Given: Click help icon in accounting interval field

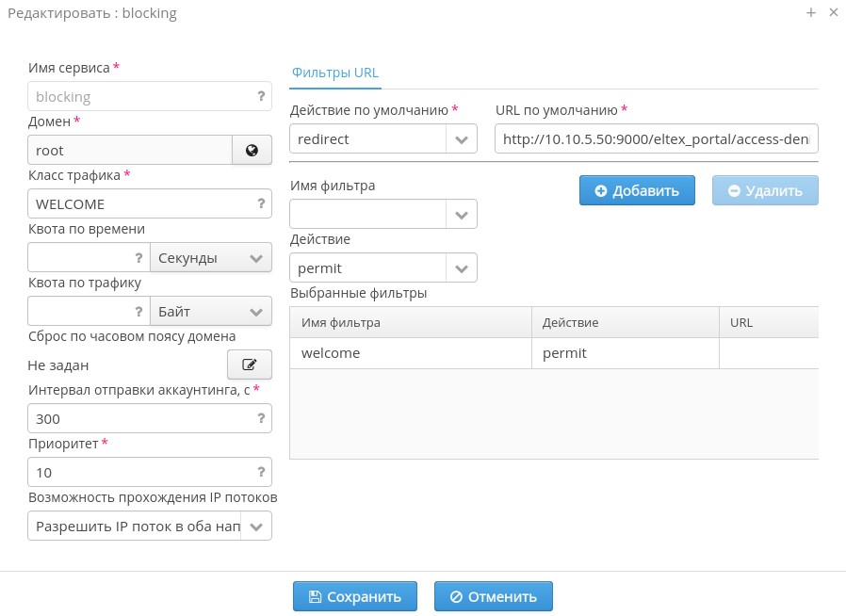Looking at the screenshot, I should pos(261,418).
